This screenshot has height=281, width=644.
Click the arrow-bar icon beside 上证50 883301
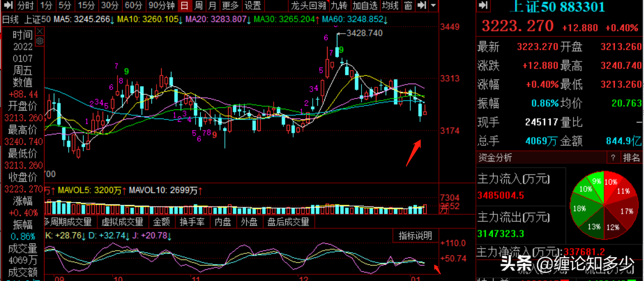[x=483, y=5]
